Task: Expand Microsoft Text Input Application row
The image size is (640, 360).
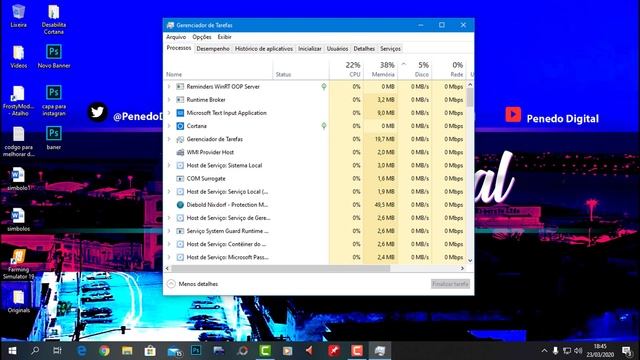Action: 169,113
